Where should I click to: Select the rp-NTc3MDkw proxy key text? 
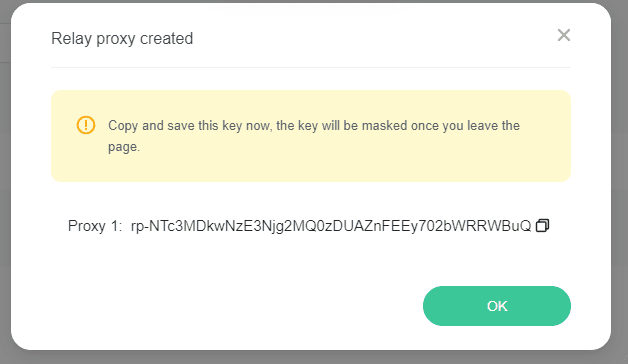tap(331, 226)
